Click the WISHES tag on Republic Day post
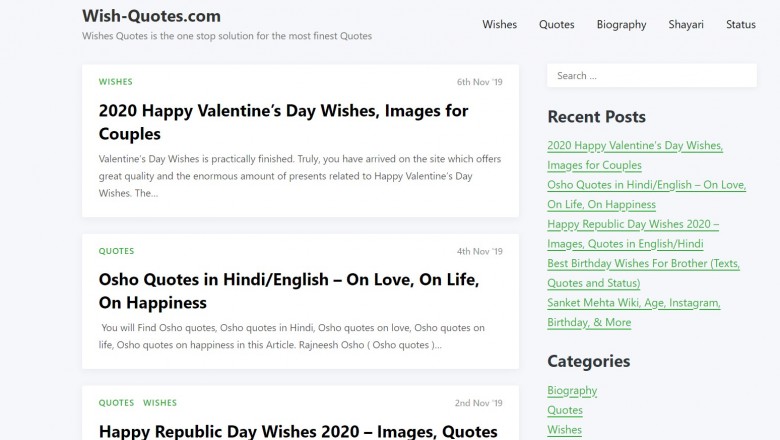780x440 pixels. pos(160,403)
